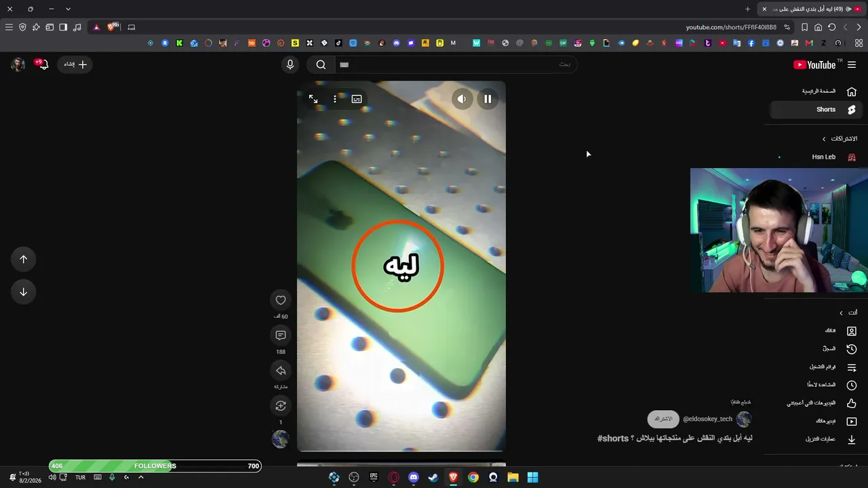Click the browser address bar URL
Screen dimensions: 868x488
[x=731, y=27]
